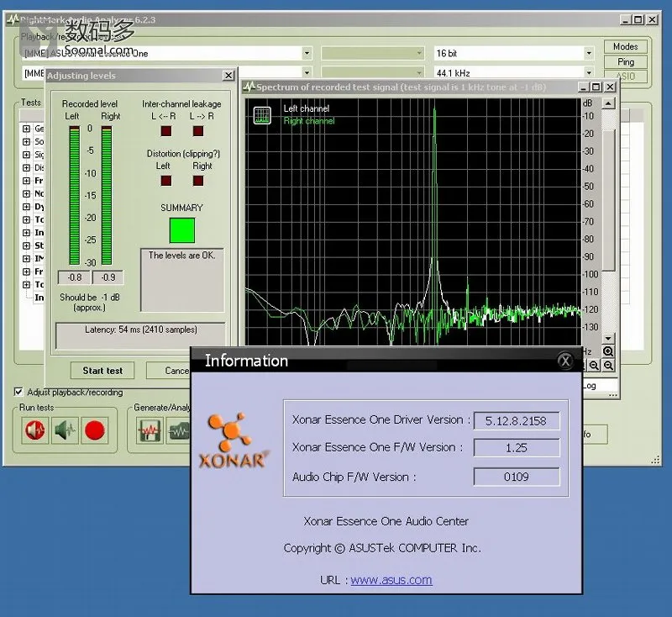The image size is (672, 617).
Task: Click the Modes button
Action: (625, 46)
